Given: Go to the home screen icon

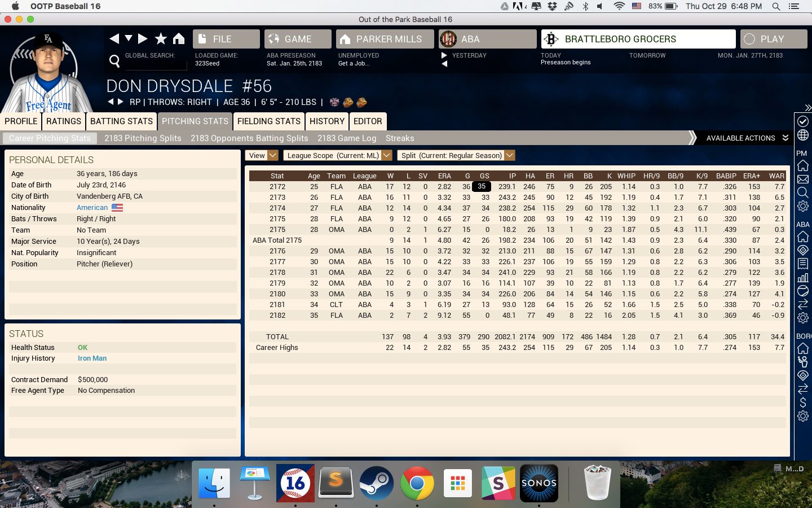Looking at the screenshot, I should [x=179, y=38].
